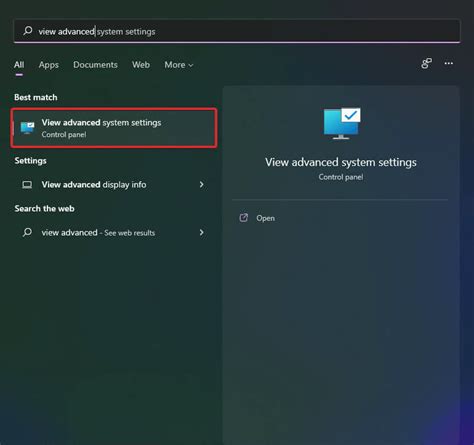Click the preview title View advanced system settings
This screenshot has width=474, height=445.
(341, 162)
